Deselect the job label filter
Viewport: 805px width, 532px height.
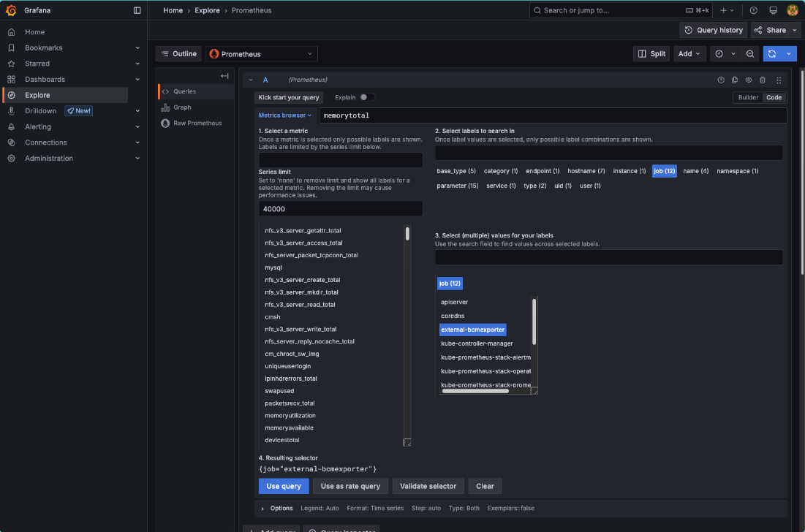[664, 170]
